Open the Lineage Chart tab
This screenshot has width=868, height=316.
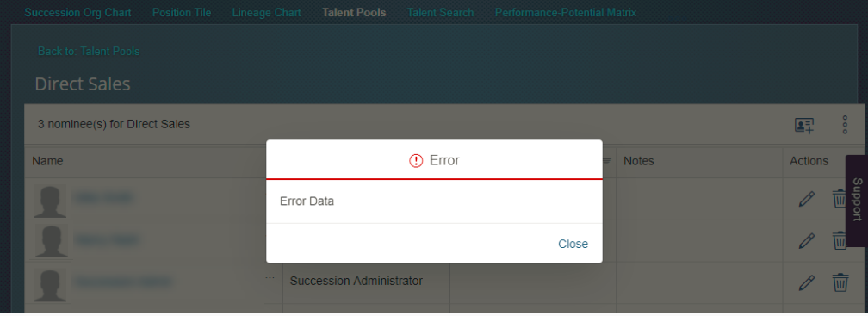coord(266,12)
